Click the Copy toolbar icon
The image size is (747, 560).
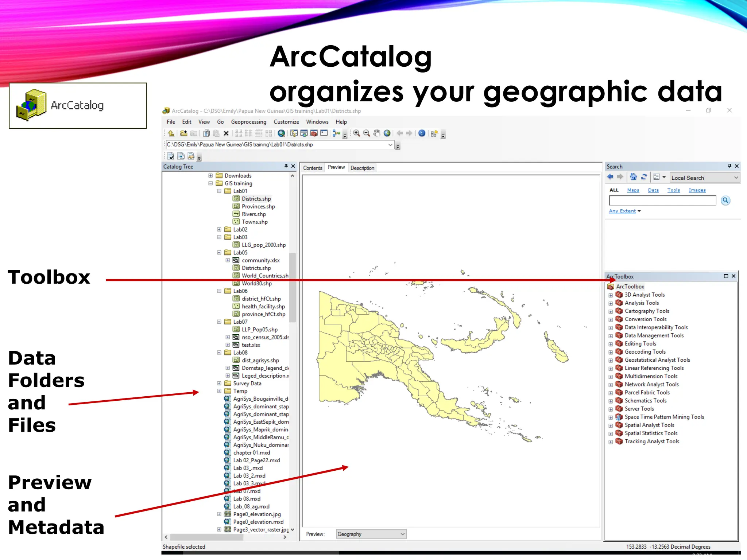[x=206, y=133]
